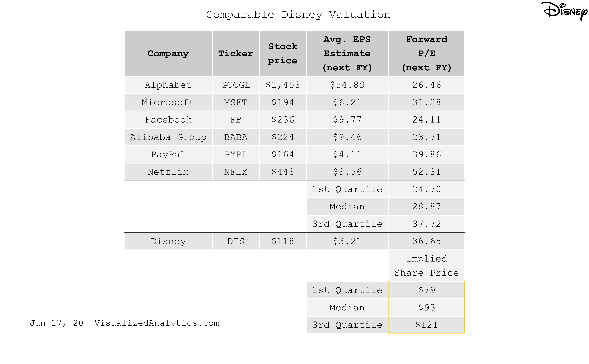Image resolution: width=589 pixels, height=364 pixels.
Task: Click Facebook's $236 stock price cell
Action: click(x=283, y=120)
